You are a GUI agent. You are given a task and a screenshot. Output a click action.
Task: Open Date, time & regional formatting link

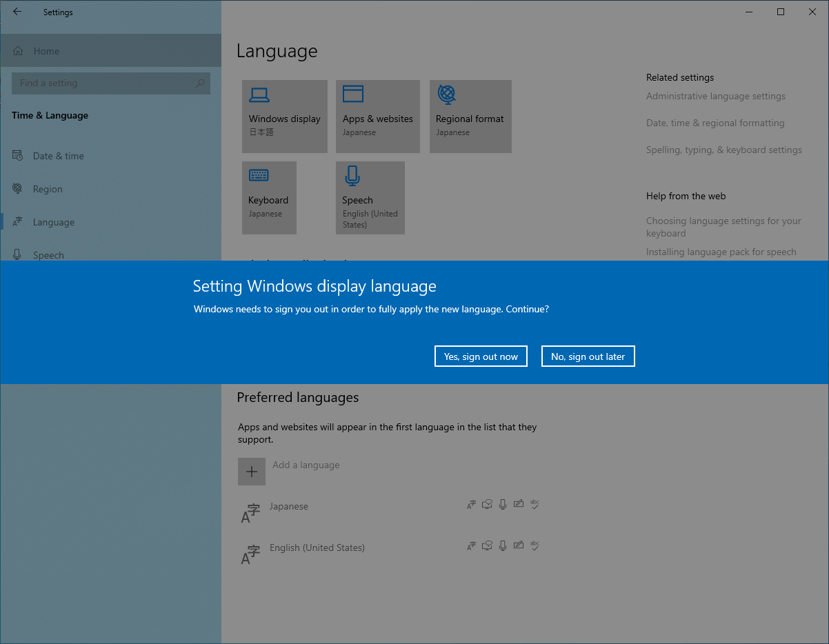point(715,123)
